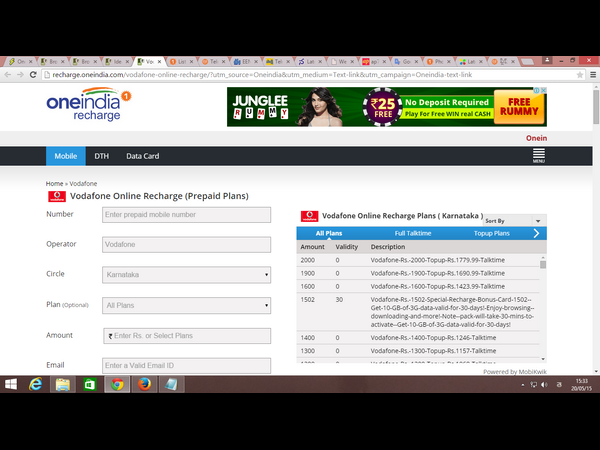
Task: Open the Data Card navigation tab
Action: tap(142, 157)
